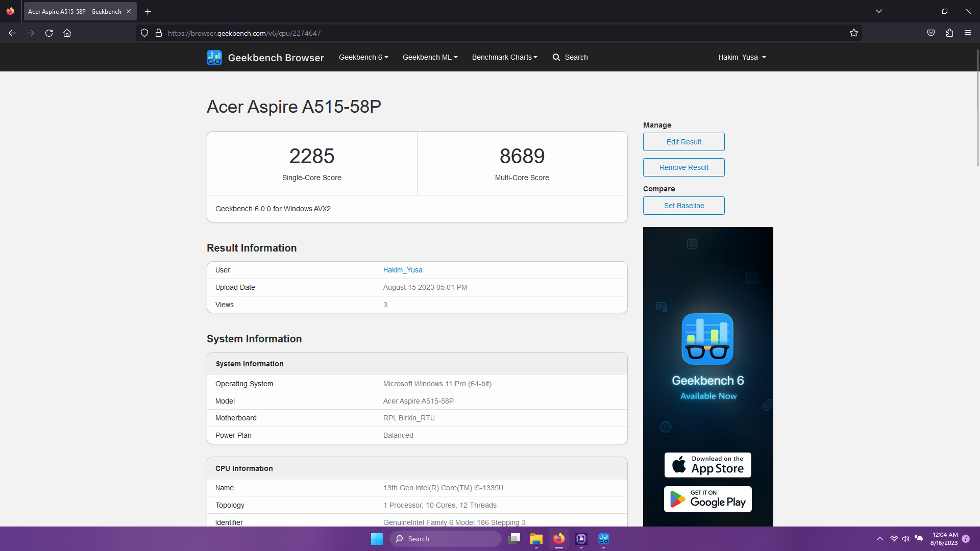
Task: Click the Download on the App Store badge
Action: [x=707, y=465]
